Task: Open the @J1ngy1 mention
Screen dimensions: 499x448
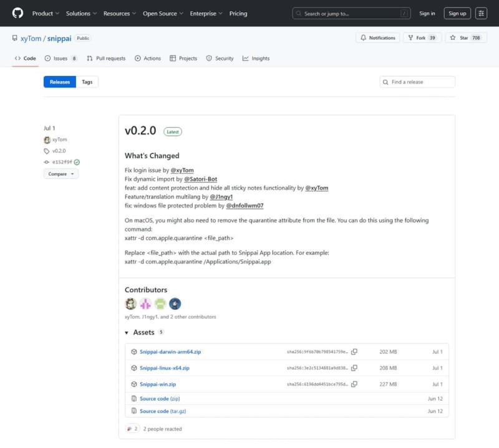Action: coord(221,197)
